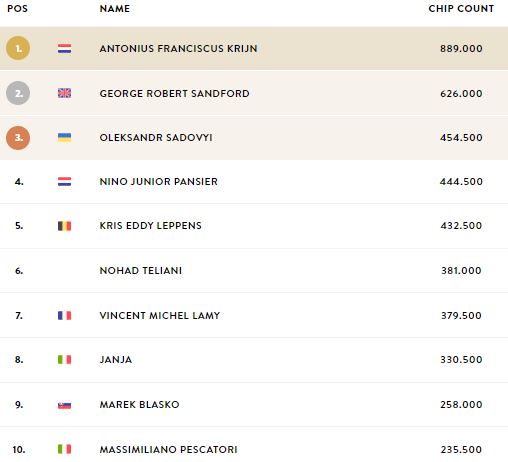508x462 pixels.
Task: Click the Italy flag beside Janja
Action: [x=64, y=360]
